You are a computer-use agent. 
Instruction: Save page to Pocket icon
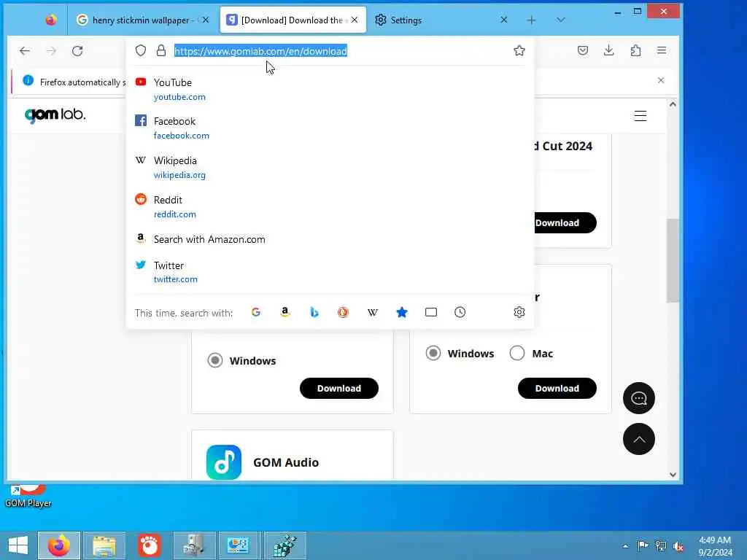[x=583, y=50]
